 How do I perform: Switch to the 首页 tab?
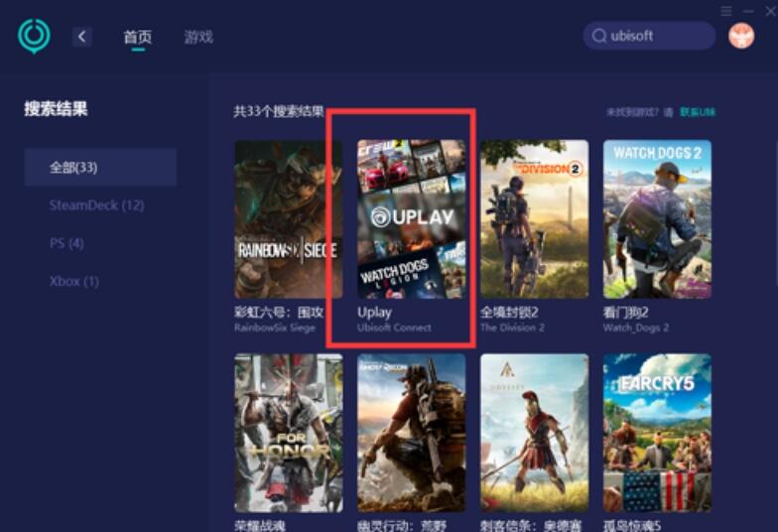coord(137,37)
